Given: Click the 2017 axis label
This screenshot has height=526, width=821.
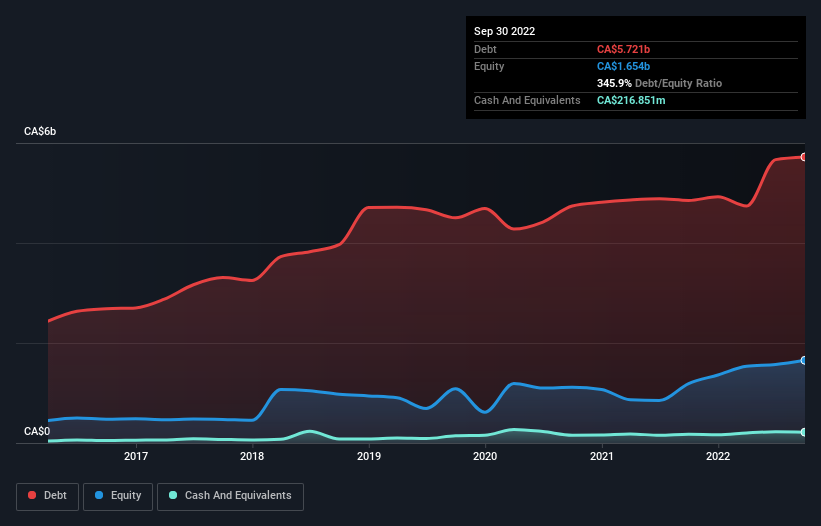Looking at the screenshot, I should point(136,456).
